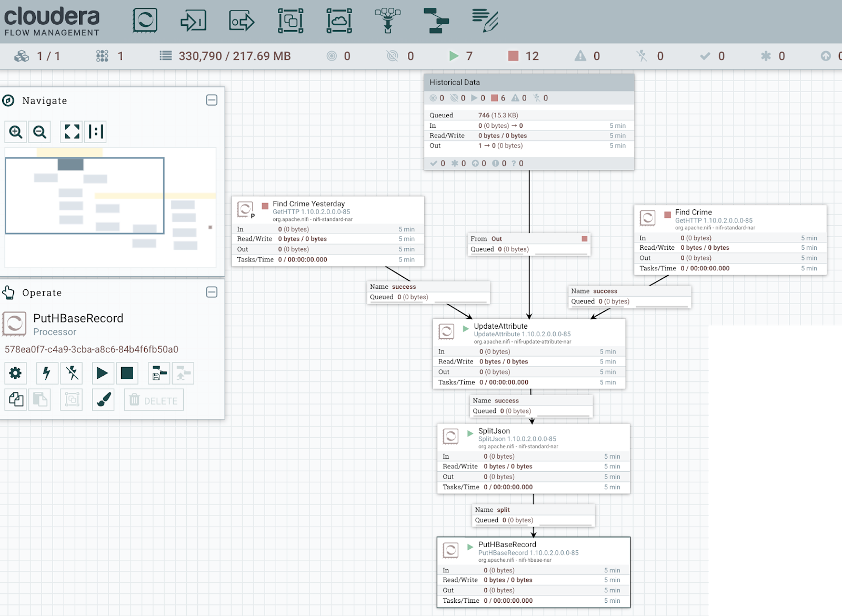Click the Enable lightning-bolt icon in Operate

46,373
